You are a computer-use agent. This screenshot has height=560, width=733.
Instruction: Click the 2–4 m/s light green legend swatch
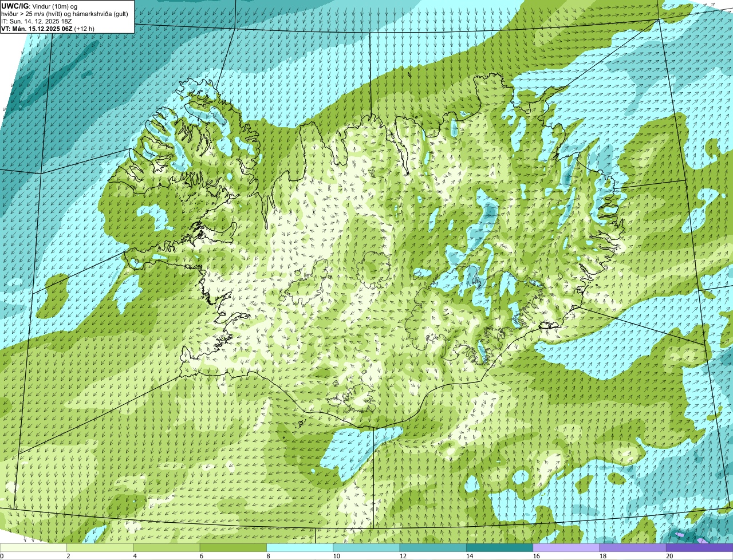click(100, 547)
